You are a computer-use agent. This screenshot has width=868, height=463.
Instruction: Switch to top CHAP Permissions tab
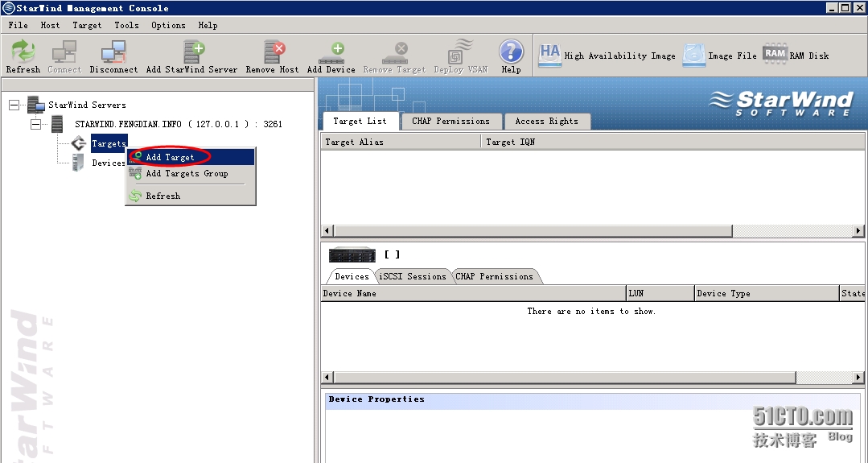pyautogui.click(x=450, y=122)
